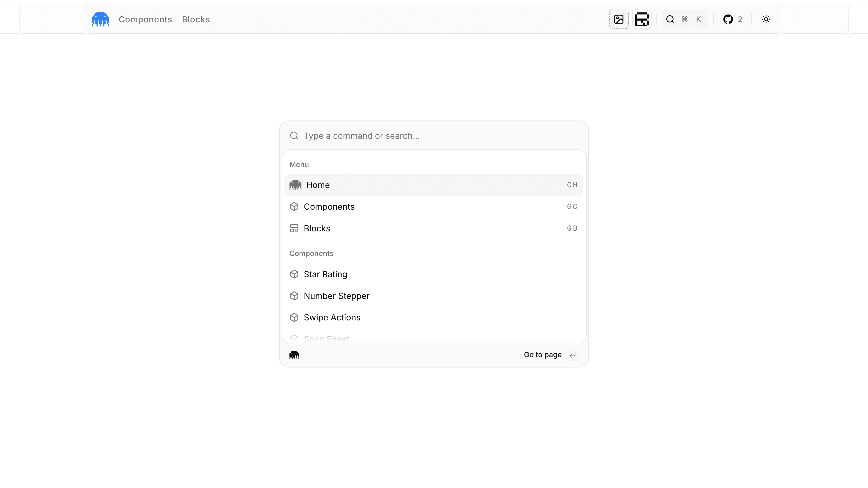The width and height of the screenshot is (868, 488).
Task: Click the cube icon beside Swipe Actions
Action: click(294, 317)
